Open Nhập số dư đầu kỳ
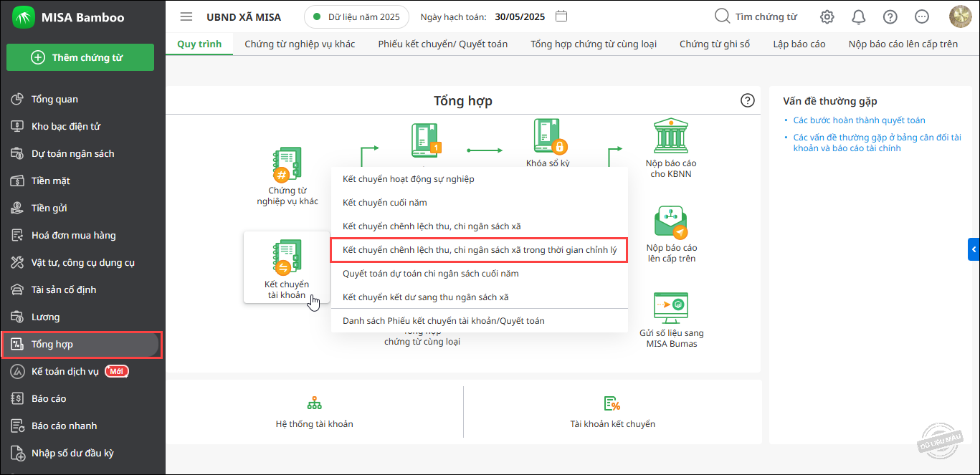 (82, 453)
